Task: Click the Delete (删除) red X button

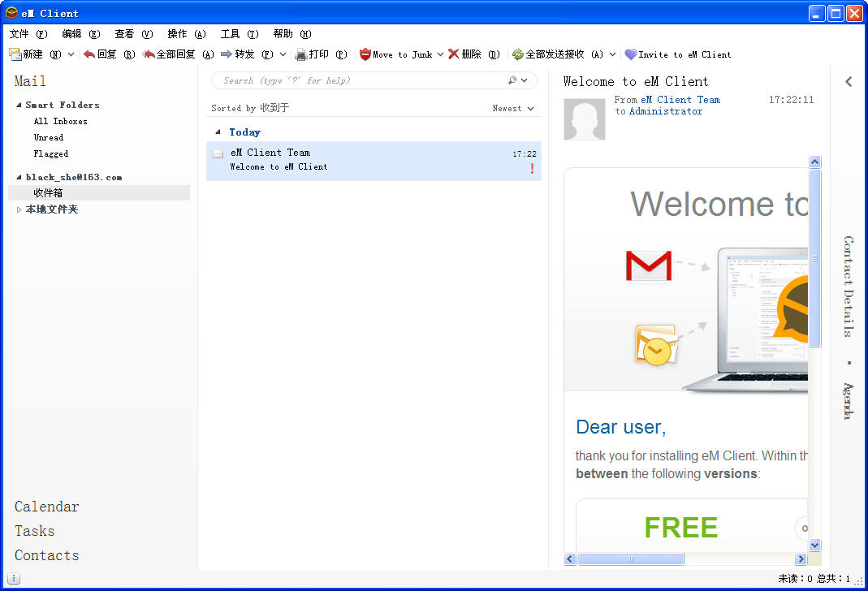Action: click(474, 54)
